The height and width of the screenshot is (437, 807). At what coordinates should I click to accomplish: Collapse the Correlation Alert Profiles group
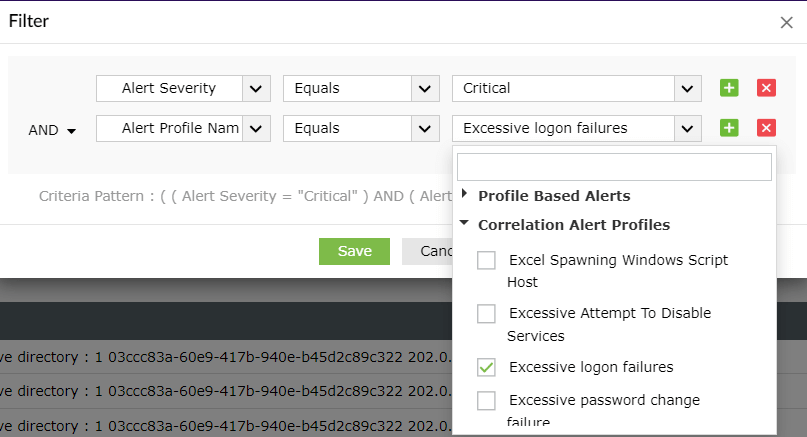[x=464, y=224]
